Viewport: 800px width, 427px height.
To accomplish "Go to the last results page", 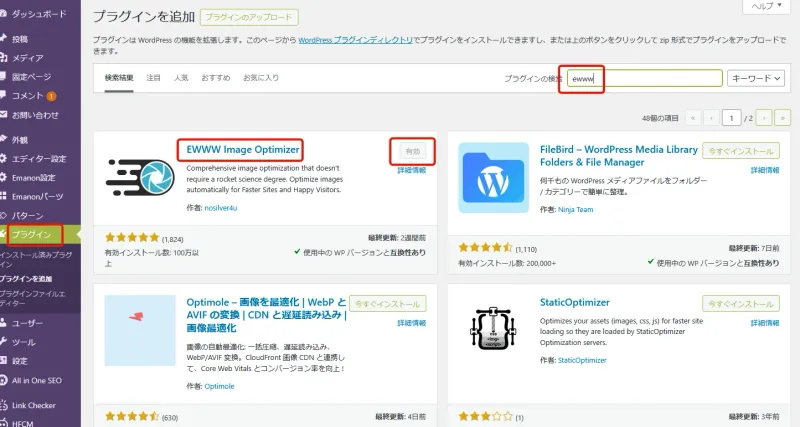I will (782, 118).
